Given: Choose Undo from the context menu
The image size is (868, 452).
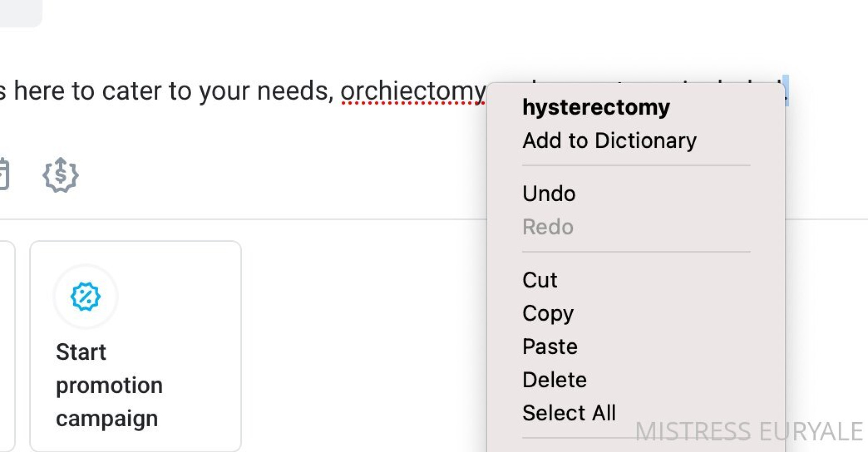Looking at the screenshot, I should pos(549,193).
